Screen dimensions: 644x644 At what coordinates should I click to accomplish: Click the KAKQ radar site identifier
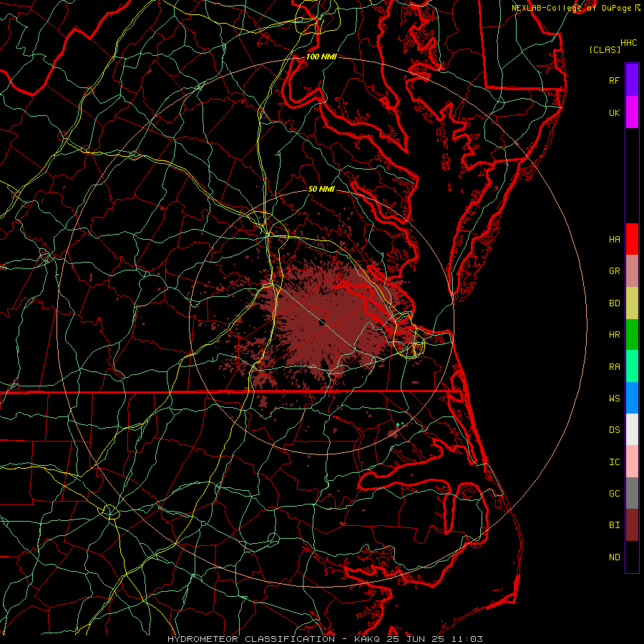pos(368,639)
